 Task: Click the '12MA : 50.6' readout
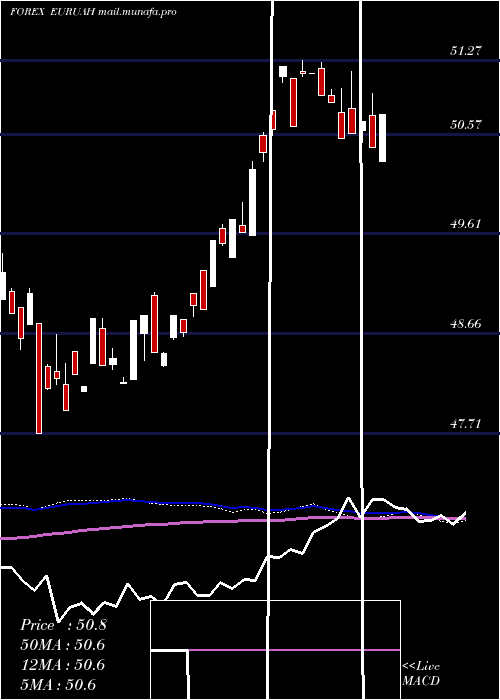pyautogui.click(x=63, y=665)
